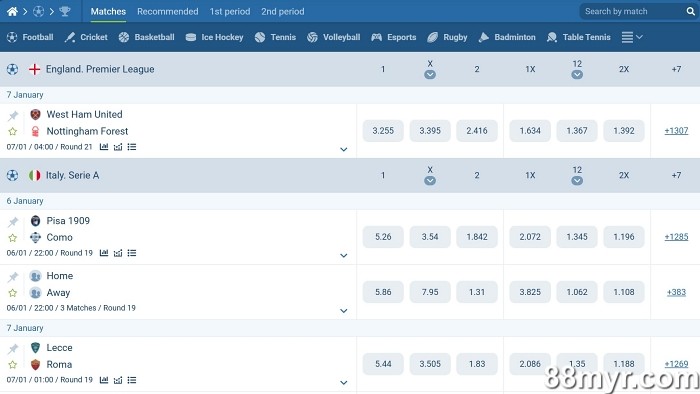Viewport: 700px width, 394px height.
Task: Open list icon for West Ham match
Action: tap(132, 147)
